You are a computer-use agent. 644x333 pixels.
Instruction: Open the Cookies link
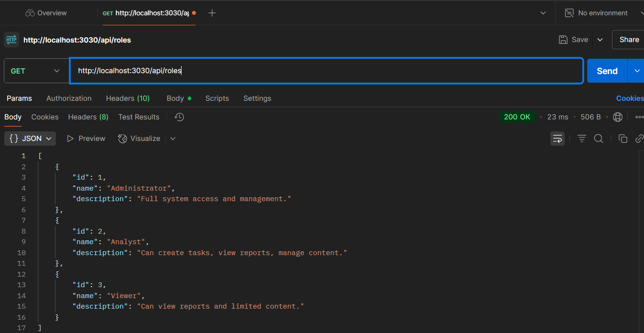point(630,98)
